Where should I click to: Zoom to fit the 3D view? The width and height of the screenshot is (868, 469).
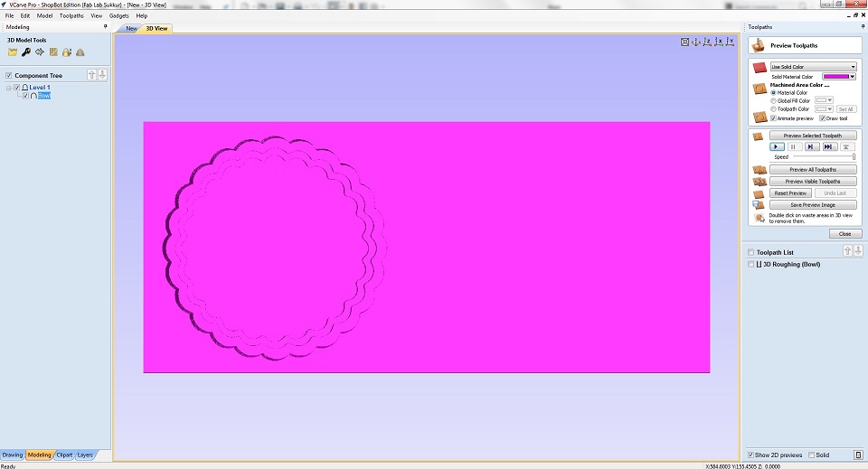pos(684,42)
